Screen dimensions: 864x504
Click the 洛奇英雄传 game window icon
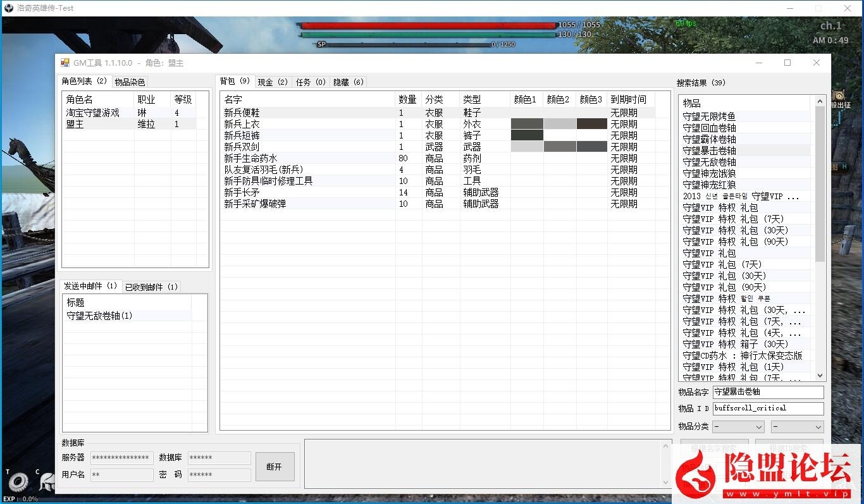pyautogui.click(x=9, y=8)
